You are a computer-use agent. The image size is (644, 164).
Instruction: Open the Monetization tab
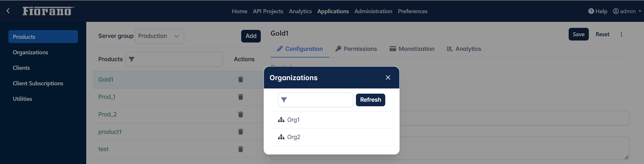point(412,49)
